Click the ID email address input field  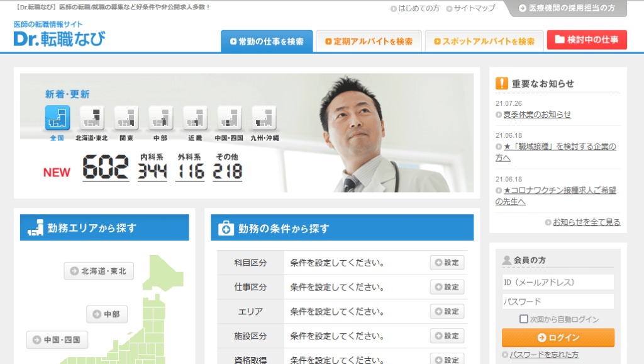tap(557, 282)
